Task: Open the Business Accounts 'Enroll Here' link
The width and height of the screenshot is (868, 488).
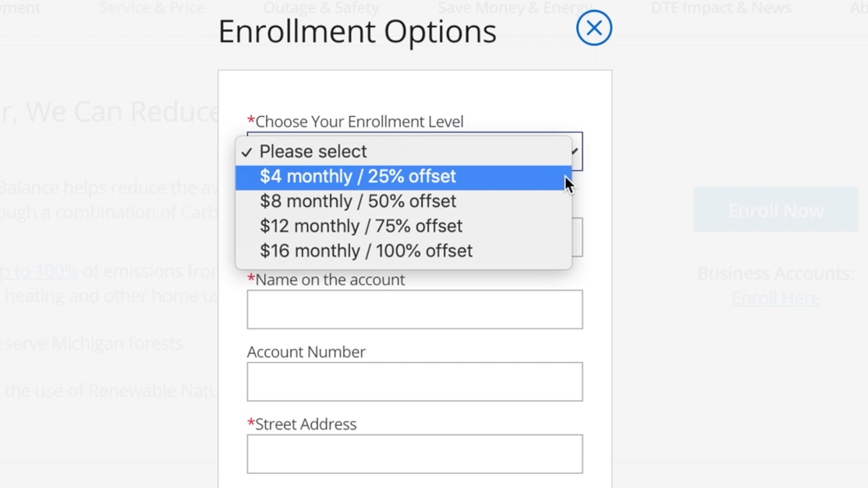Action: pyautogui.click(x=775, y=298)
